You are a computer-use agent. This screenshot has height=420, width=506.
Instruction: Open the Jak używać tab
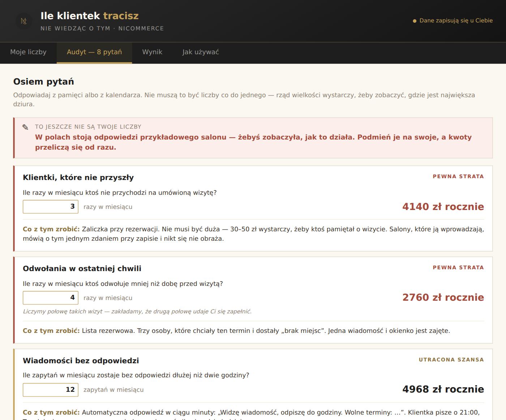(201, 52)
